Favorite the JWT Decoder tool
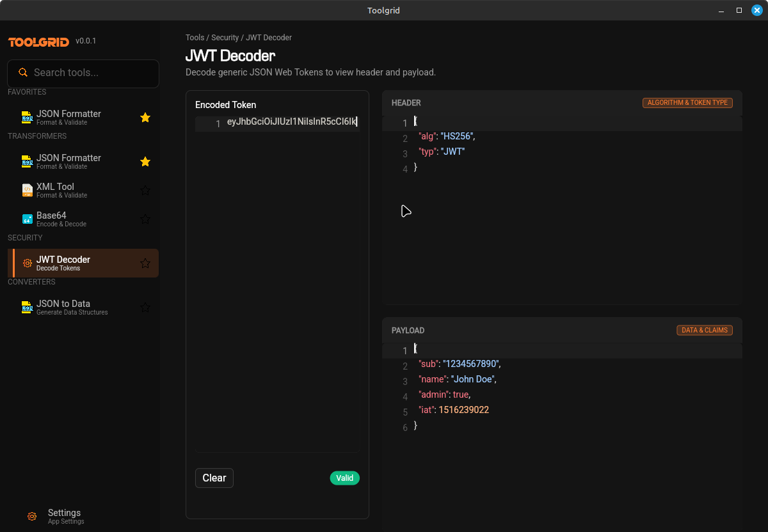The image size is (768, 532). 145,263
